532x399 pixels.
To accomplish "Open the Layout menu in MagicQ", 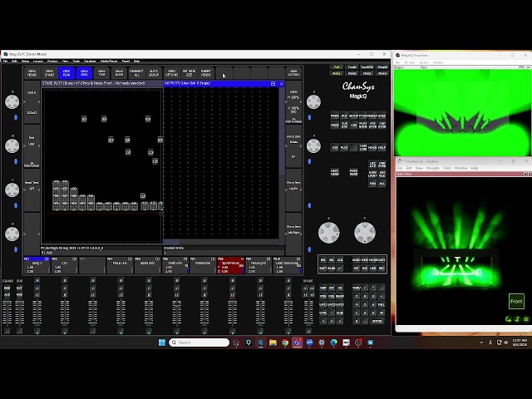I will pyautogui.click(x=38, y=62).
